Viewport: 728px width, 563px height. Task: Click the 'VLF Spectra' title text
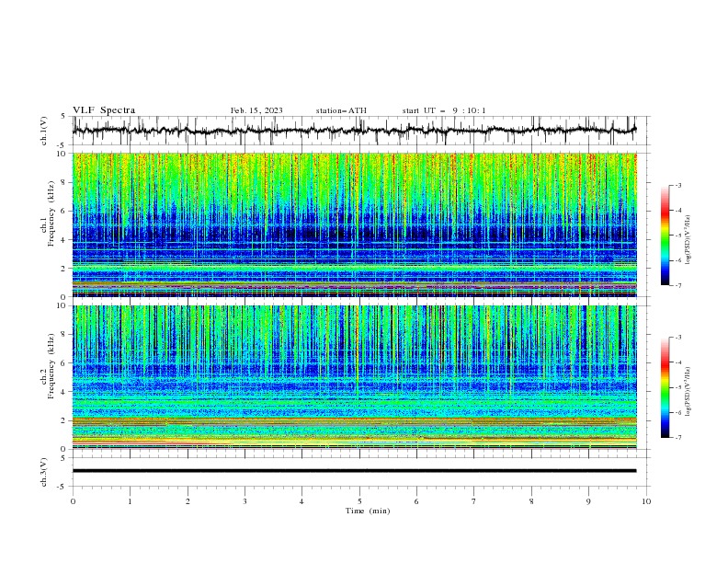point(104,110)
